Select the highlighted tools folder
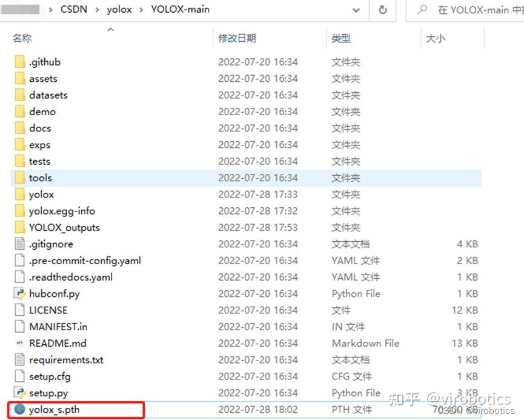The height and width of the screenshot is (420, 524). [x=40, y=178]
